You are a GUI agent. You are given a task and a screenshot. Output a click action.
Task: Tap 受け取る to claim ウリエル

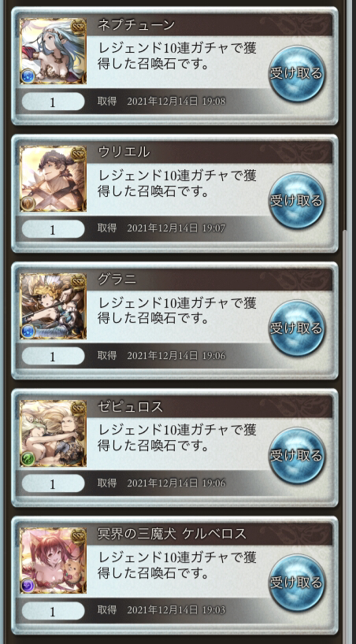[297, 202]
